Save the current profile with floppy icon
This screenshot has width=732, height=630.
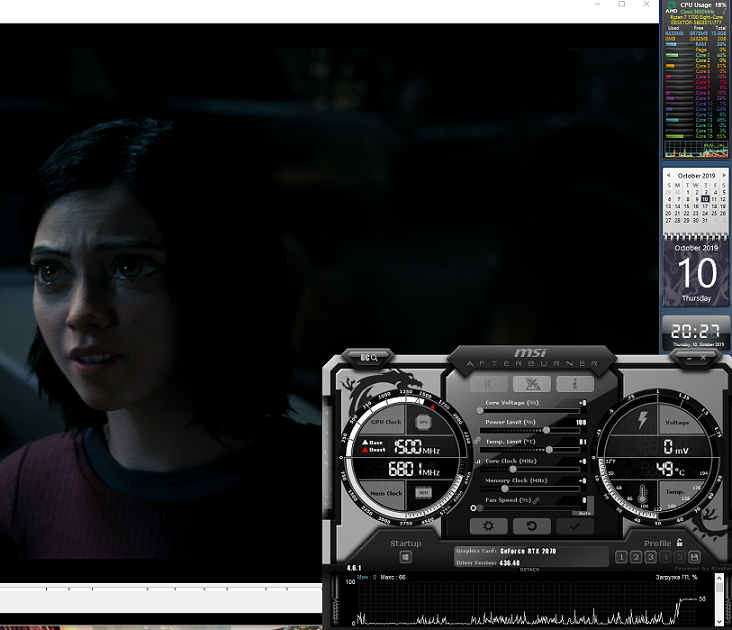[694, 557]
